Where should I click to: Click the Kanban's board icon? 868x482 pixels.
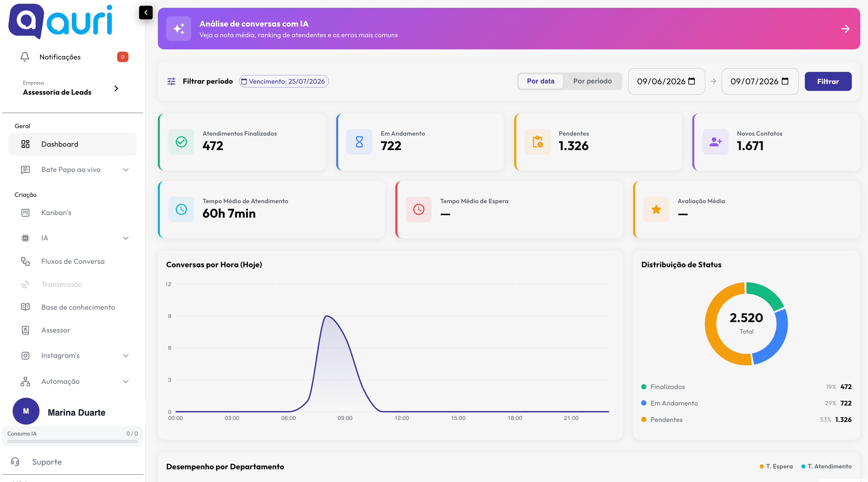[x=25, y=213]
